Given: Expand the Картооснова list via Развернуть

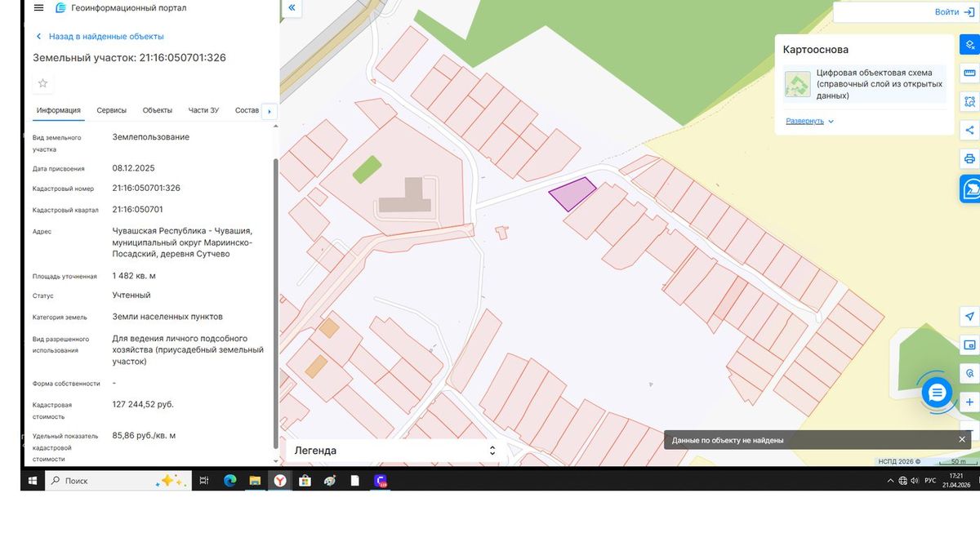Looking at the screenshot, I should coord(809,121).
